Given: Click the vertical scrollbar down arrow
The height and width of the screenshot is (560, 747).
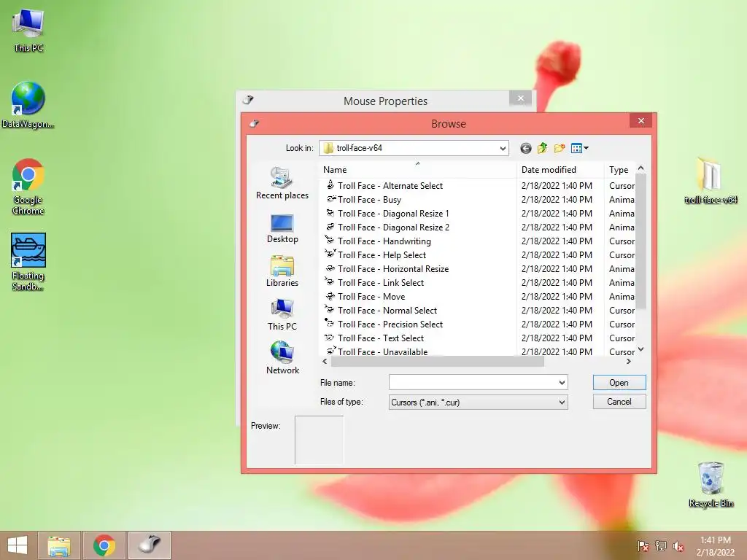Looking at the screenshot, I should [640, 349].
